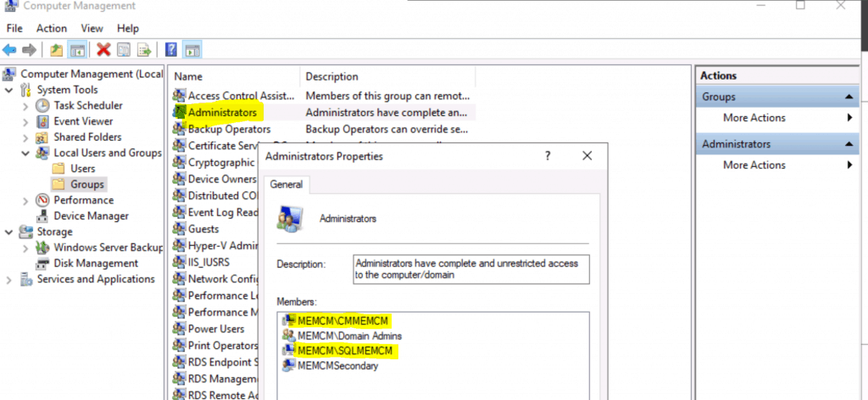
Task: Click into the Description text field
Action: [x=471, y=269]
